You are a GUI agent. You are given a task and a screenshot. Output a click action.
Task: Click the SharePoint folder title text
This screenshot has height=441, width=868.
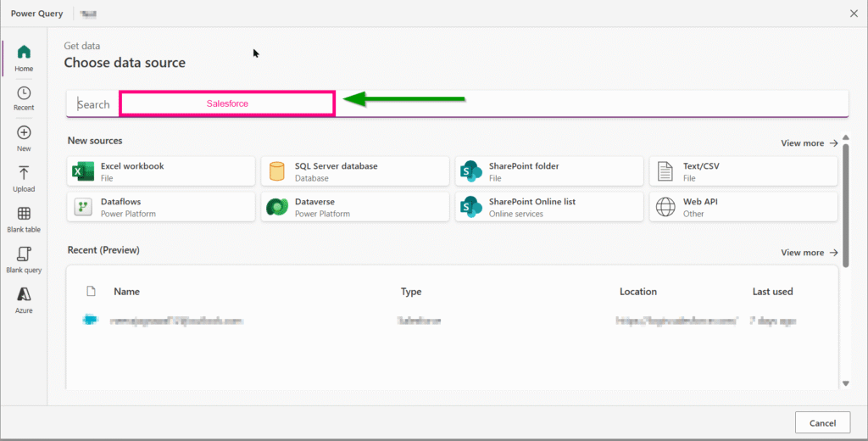[x=524, y=166]
